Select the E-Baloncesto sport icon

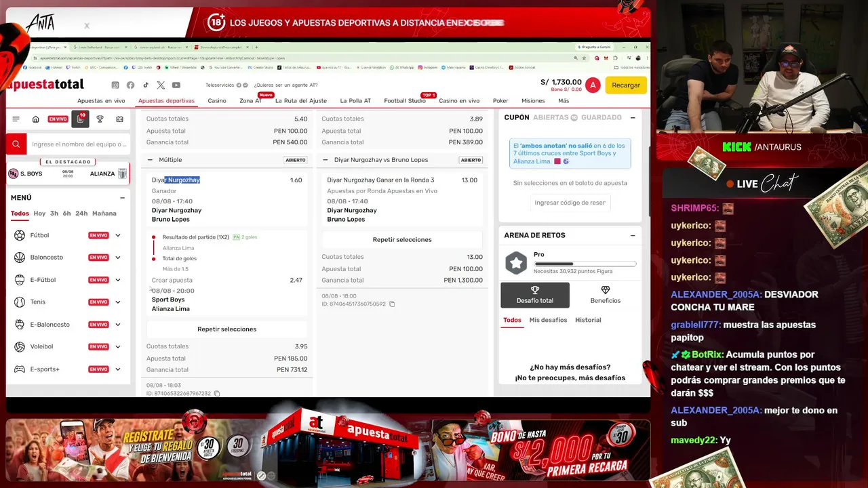20,325
